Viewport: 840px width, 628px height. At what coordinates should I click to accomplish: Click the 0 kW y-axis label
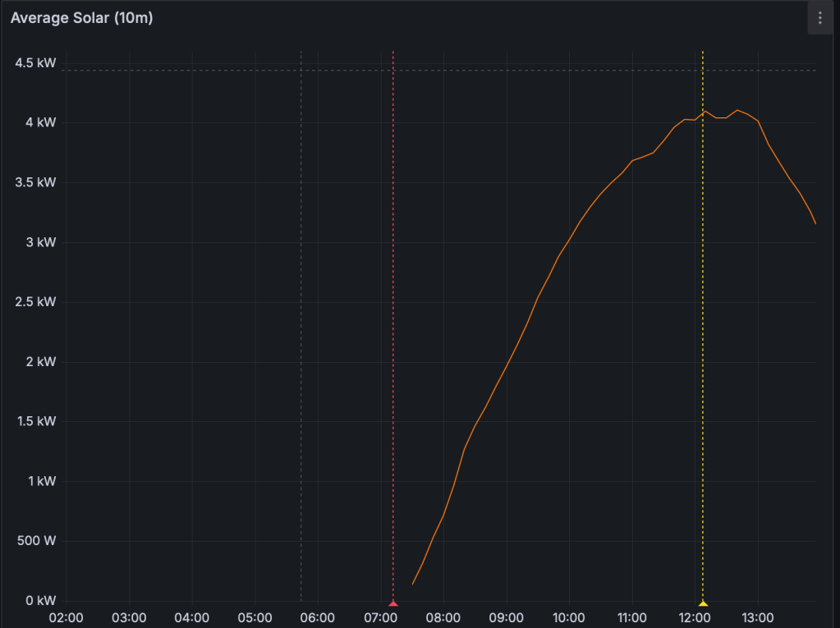[40, 601]
